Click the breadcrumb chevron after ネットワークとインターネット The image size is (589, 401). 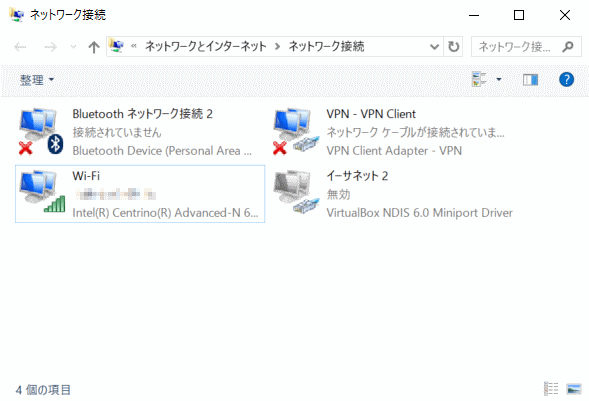click(277, 47)
